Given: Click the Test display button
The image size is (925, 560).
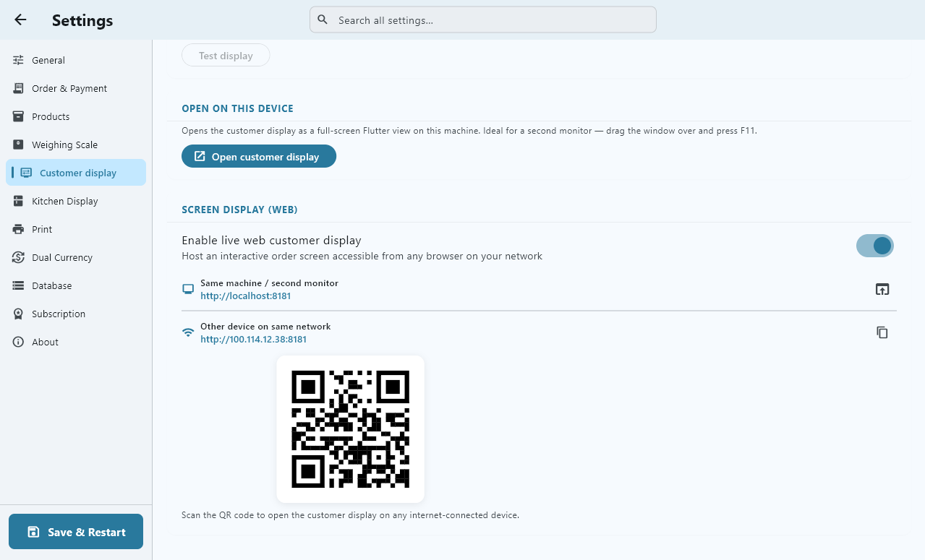Looking at the screenshot, I should (x=226, y=56).
